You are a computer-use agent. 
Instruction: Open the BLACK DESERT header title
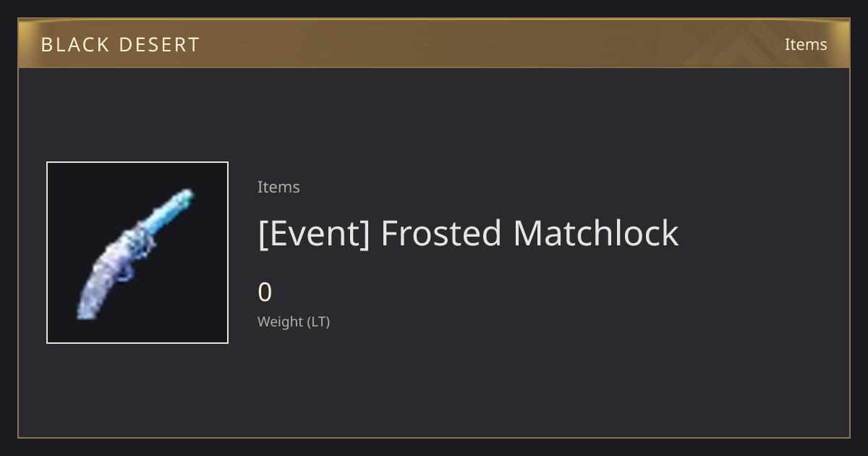[120, 45]
